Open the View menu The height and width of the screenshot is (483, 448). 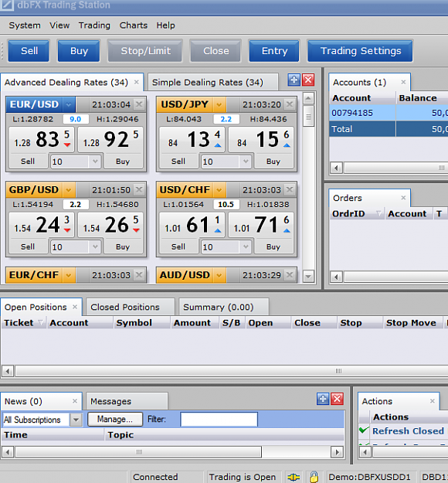click(x=59, y=26)
